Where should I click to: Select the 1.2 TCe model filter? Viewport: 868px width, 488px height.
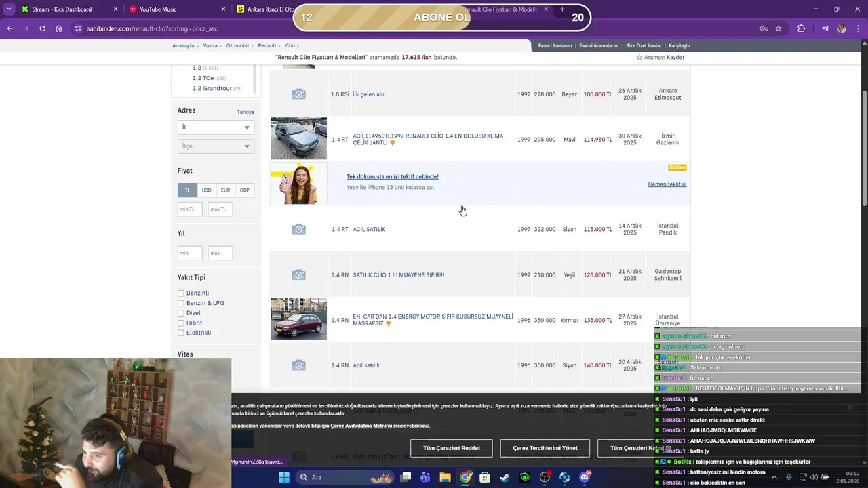(203, 78)
